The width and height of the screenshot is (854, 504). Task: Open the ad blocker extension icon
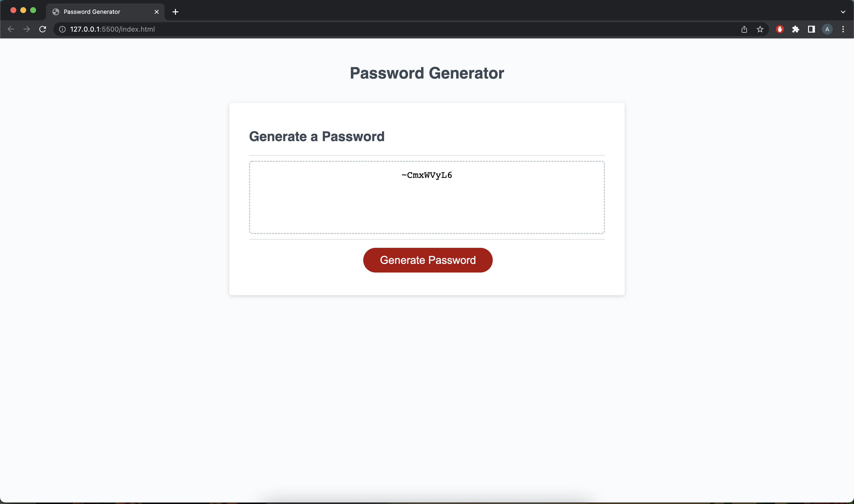[x=779, y=29]
